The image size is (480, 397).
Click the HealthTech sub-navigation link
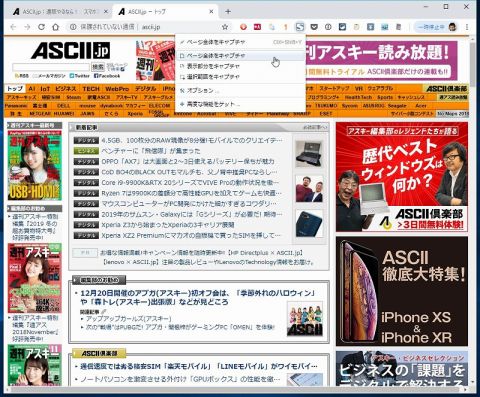point(358,97)
